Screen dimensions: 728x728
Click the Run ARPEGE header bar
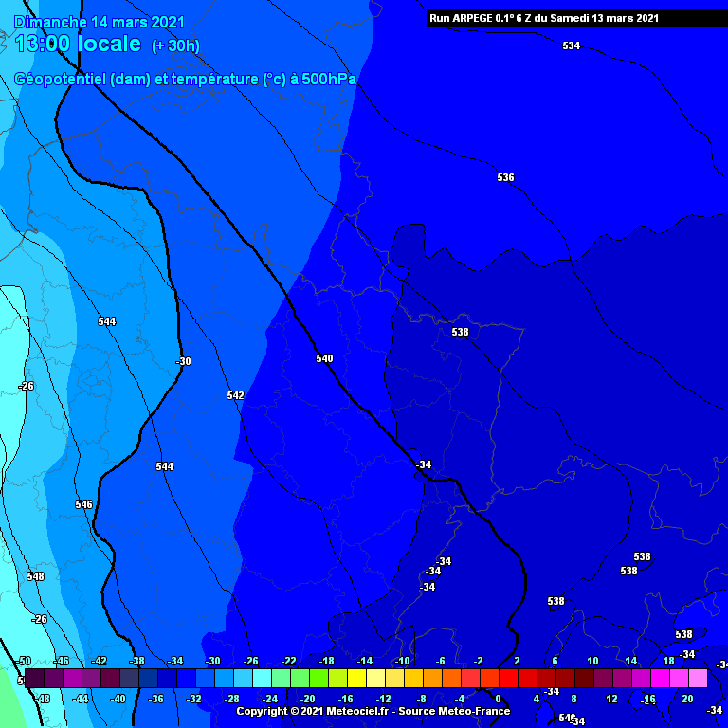click(543, 18)
